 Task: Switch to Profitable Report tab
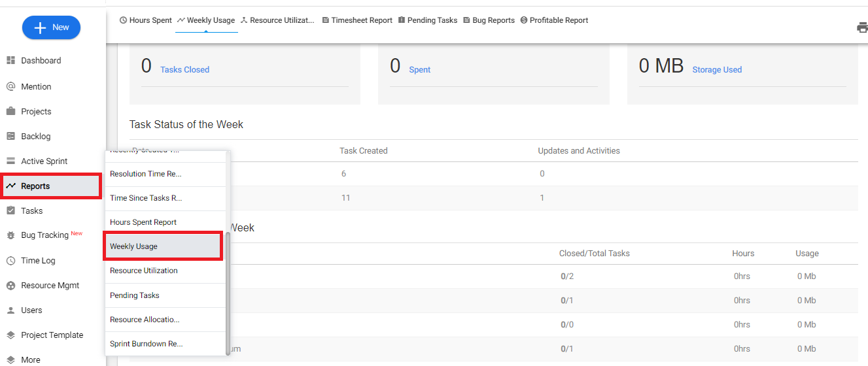[559, 20]
